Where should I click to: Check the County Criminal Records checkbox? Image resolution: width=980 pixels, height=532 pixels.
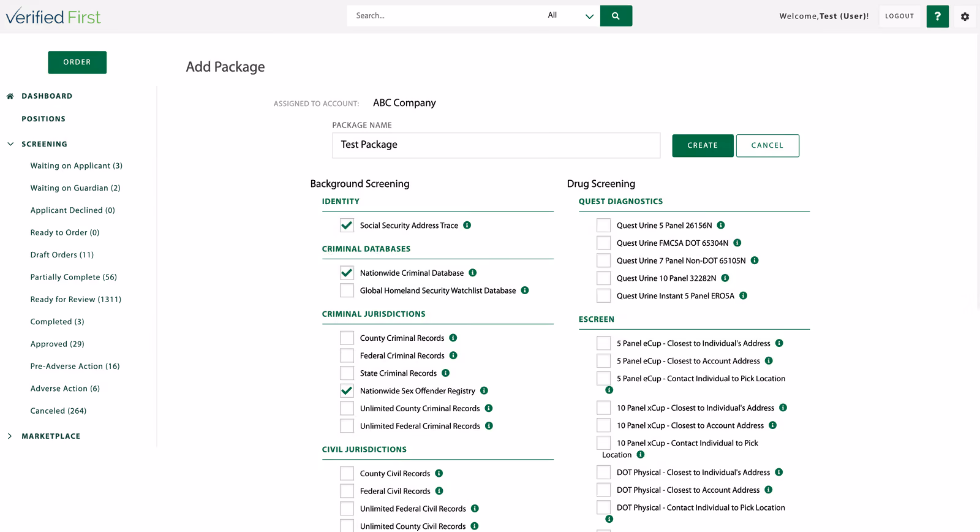[x=347, y=338]
